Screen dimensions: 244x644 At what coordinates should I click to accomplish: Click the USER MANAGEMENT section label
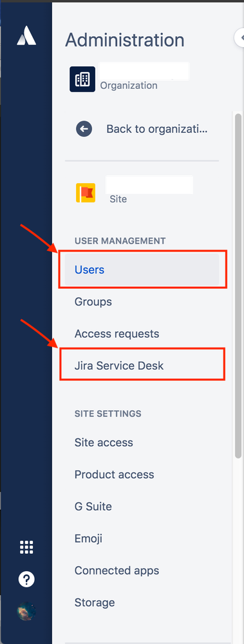(x=120, y=240)
